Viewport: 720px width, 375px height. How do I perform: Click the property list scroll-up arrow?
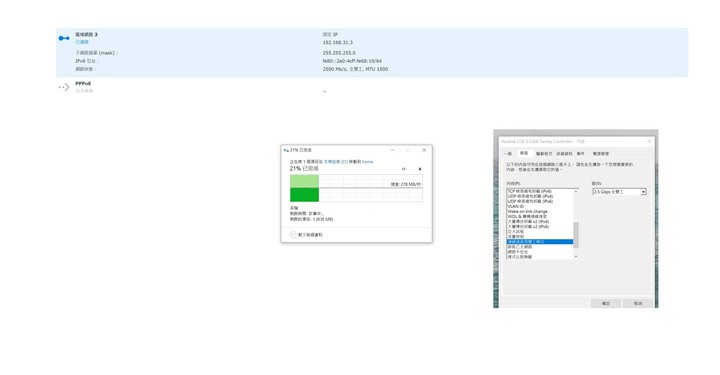point(576,191)
